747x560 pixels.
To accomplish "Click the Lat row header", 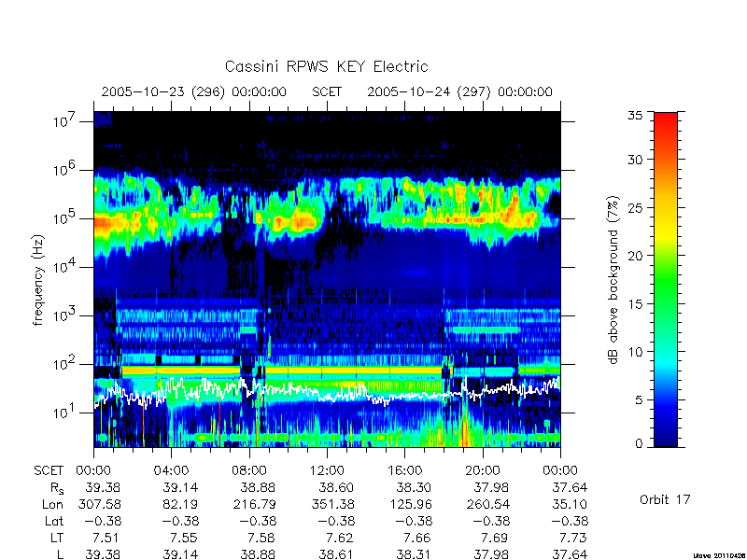I will 54,522.
